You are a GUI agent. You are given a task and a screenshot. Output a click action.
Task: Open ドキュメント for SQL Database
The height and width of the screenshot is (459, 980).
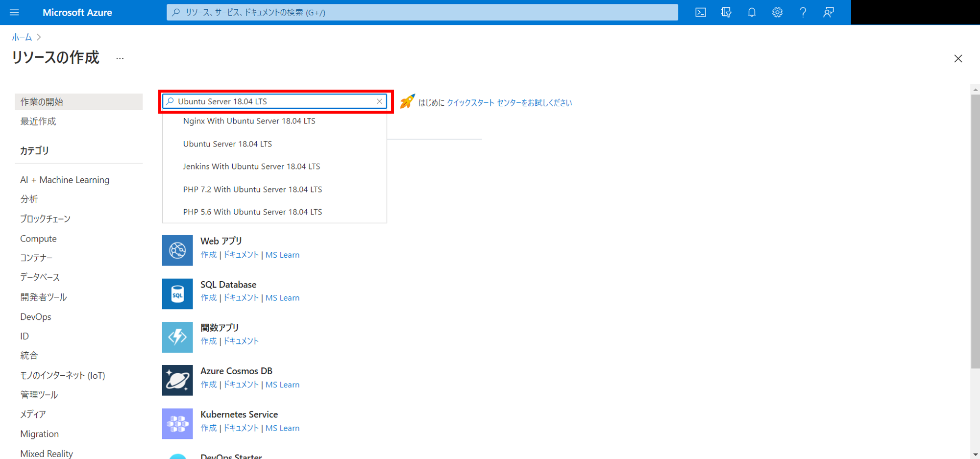pyautogui.click(x=241, y=298)
